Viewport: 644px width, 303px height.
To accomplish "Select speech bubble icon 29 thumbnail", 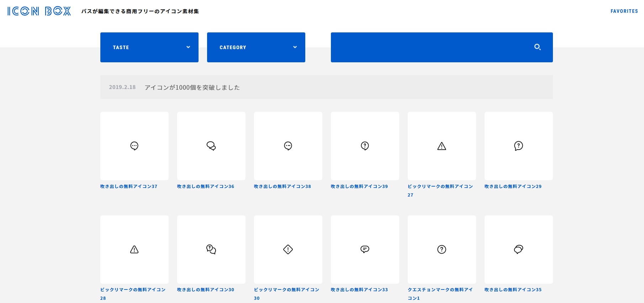I will tap(519, 146).
